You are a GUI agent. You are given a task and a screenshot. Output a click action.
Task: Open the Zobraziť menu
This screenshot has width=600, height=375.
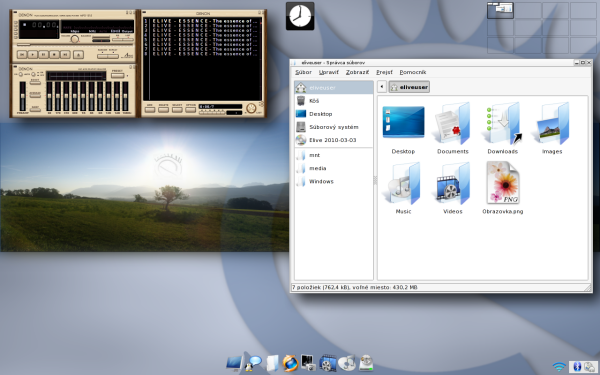(x=357, y=72)
